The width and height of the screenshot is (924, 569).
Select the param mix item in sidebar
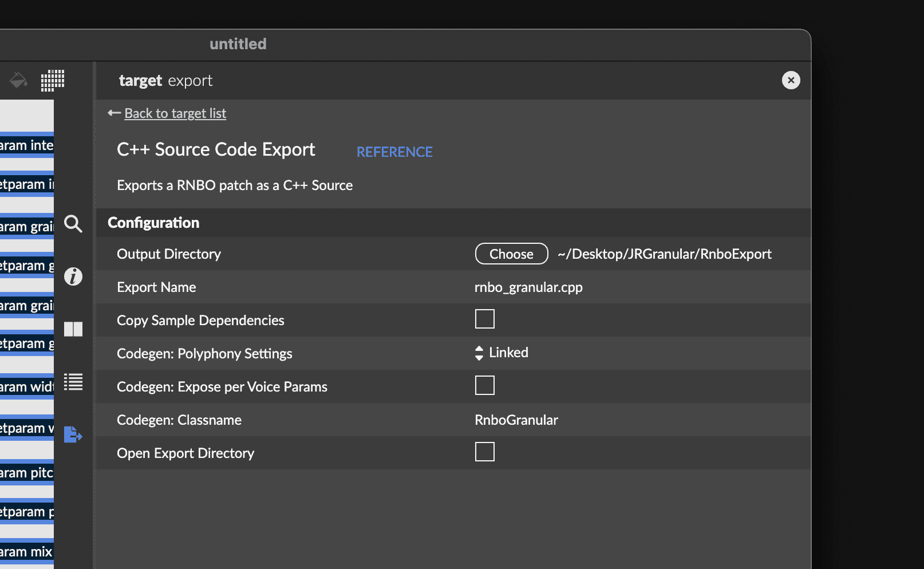point(25,551)
